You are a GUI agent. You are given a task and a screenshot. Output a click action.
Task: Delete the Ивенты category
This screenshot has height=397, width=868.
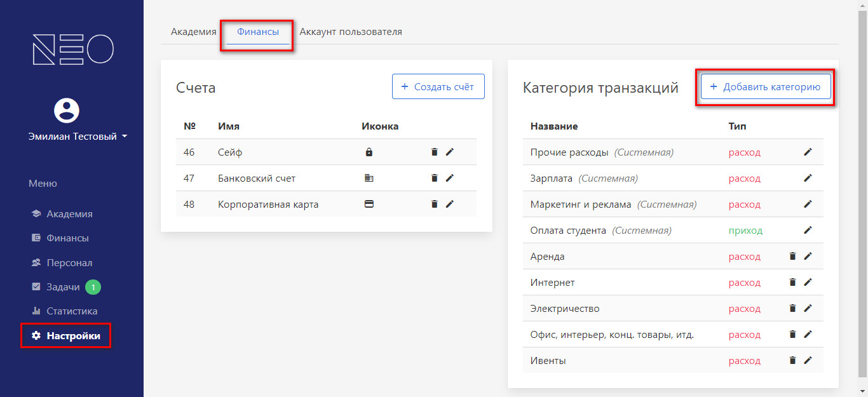pos(792,360)
